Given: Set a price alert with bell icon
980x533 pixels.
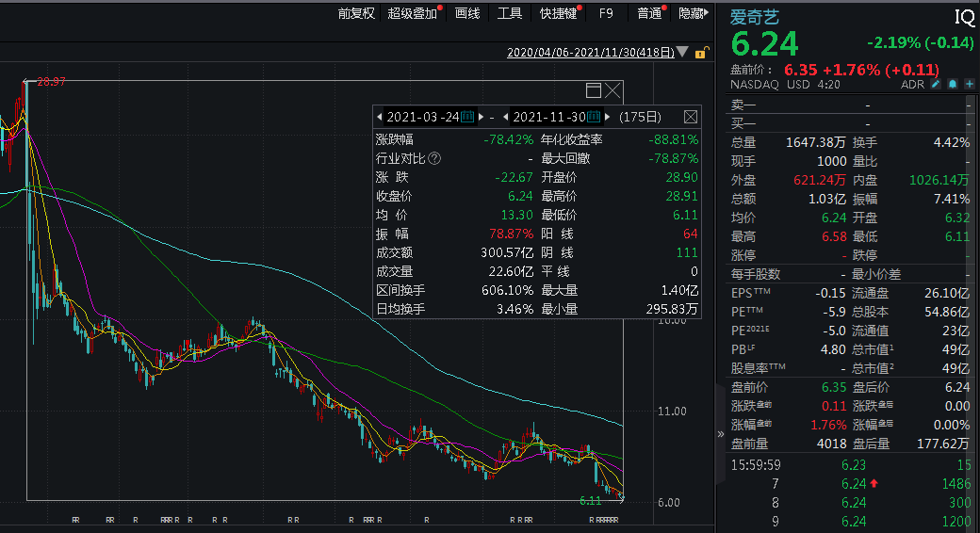Looking at the screenshot, I should (952, 85).
